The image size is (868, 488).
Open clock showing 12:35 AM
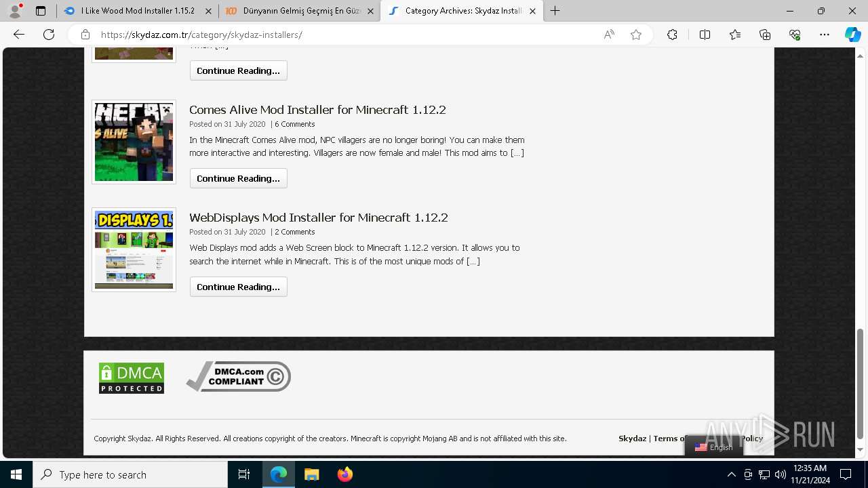[x=810, y=474]
